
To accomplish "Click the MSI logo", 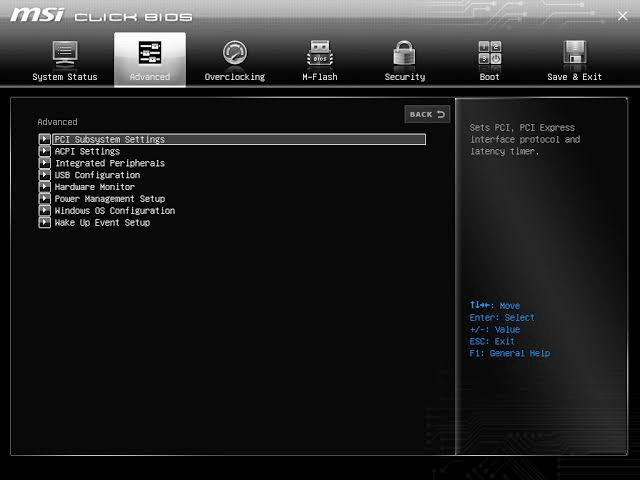I will [37, 15].
